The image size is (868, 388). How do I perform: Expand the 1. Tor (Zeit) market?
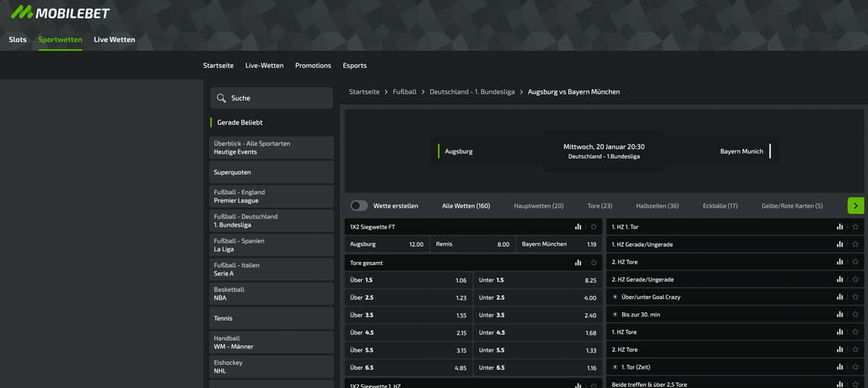point(734,367)
